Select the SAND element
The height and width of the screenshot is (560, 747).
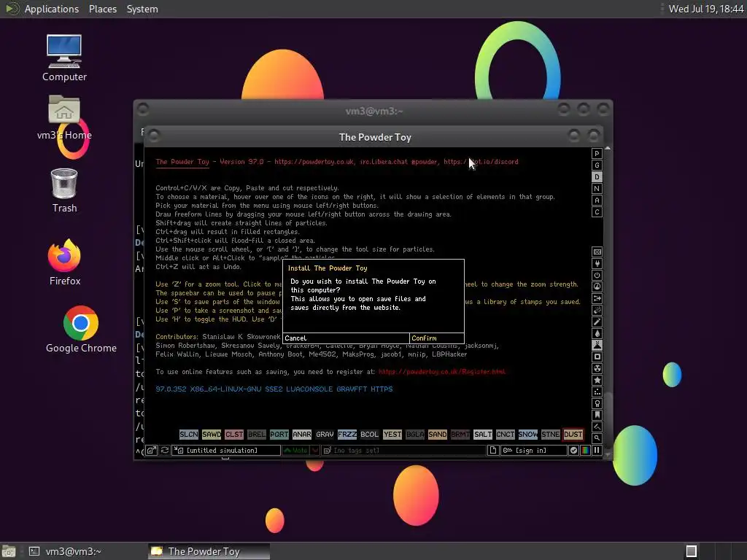tap(438, 435)
